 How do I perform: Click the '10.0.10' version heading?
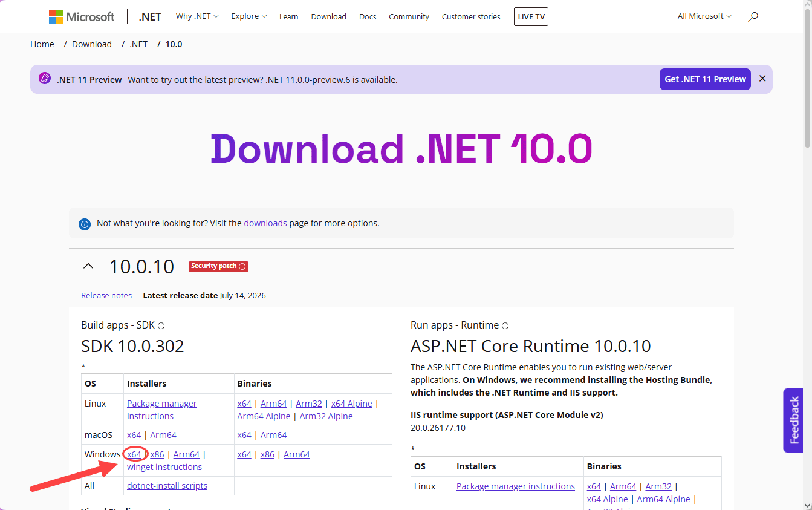pyautogui.click(x=141, y=267)
